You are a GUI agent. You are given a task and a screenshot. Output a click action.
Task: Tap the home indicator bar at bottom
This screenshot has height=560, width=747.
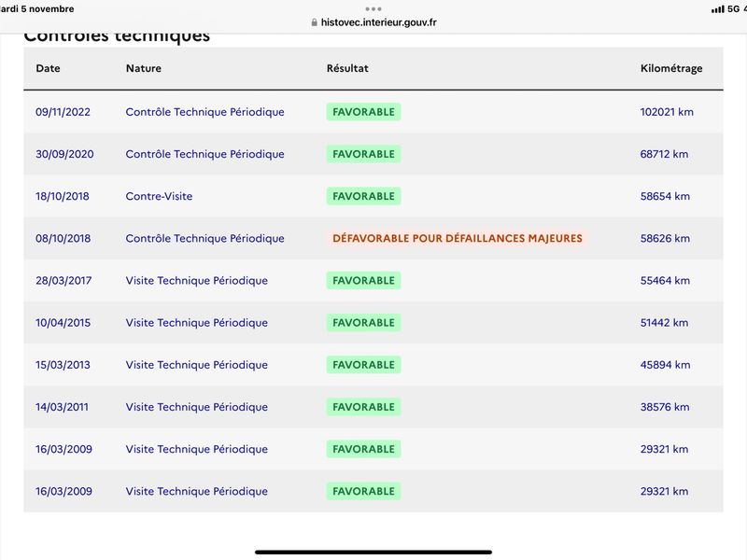coord(373,552)
